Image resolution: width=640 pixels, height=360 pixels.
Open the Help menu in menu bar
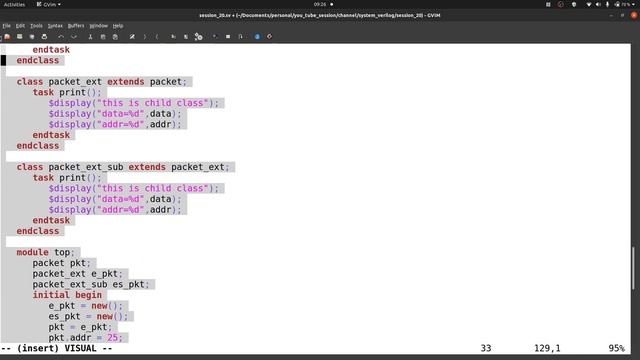point(118,26)
